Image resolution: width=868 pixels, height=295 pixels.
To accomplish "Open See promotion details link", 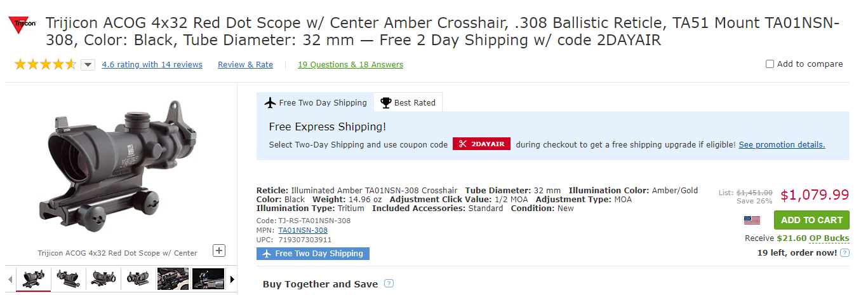I will (782, 144).
